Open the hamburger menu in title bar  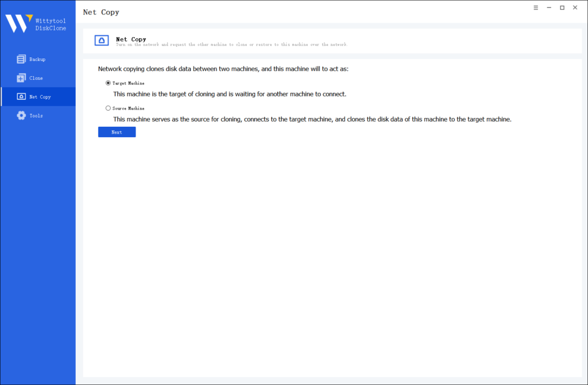536,7
